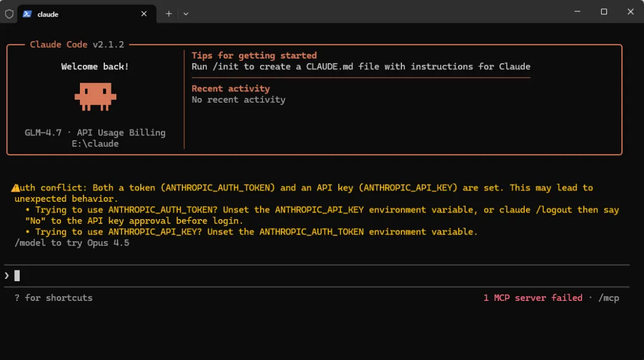Click the admin shield icon in title bar

(x=9, y=14)
